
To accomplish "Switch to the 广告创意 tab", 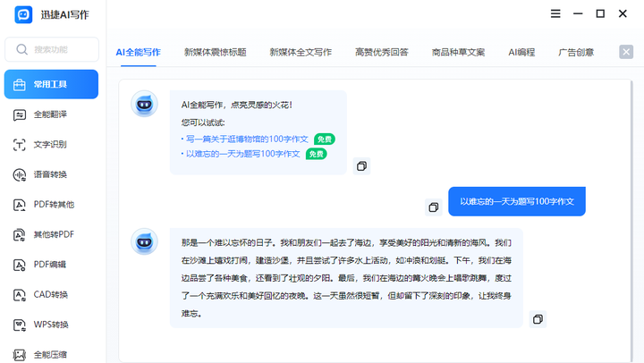I will [x=576, y=53].
